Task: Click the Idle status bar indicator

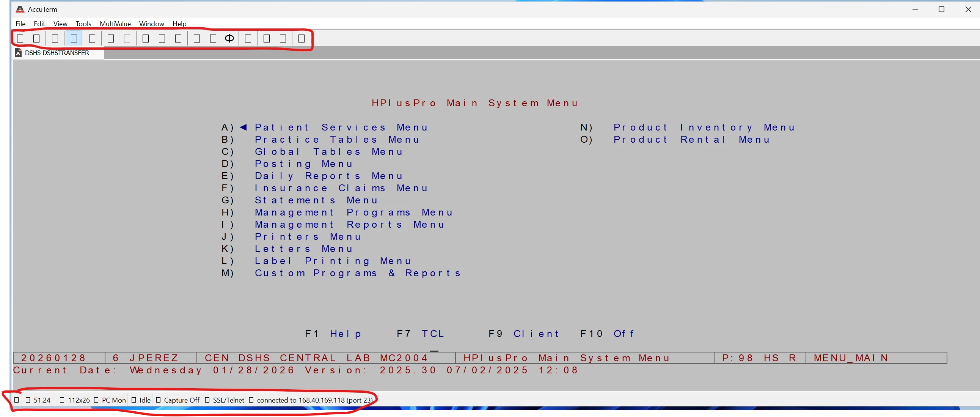Action: (x=144, y=400)
